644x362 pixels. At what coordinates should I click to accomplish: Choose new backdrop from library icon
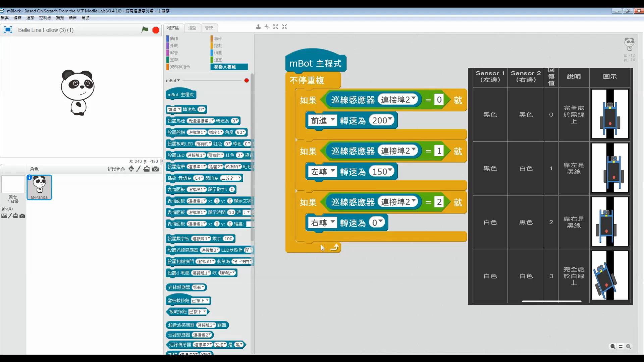tap(4, 216)
